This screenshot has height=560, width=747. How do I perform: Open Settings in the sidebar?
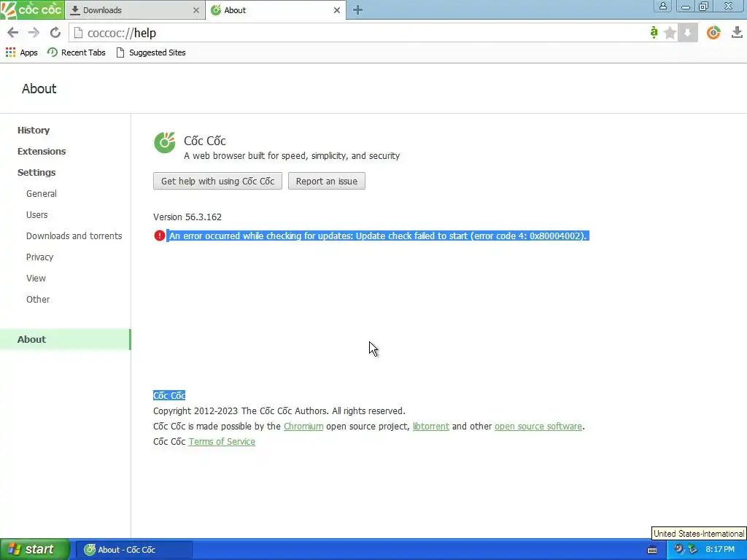click(36, 172)
